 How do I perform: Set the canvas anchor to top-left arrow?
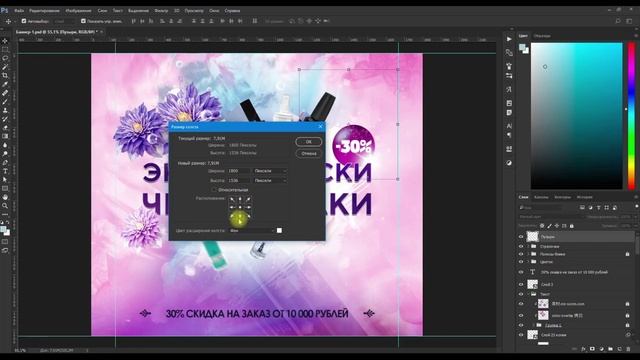pos(232,199)
